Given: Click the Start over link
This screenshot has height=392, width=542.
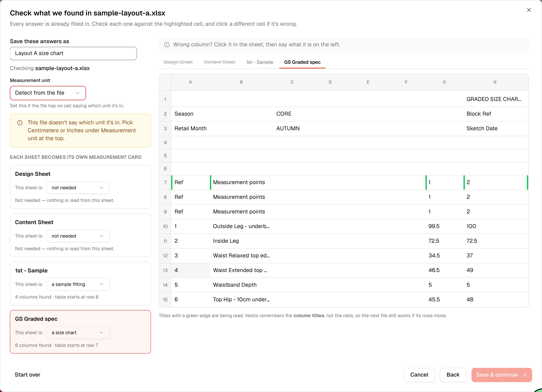Looking at the screenshot, I should pyautogui.click(x=28, y=375).
